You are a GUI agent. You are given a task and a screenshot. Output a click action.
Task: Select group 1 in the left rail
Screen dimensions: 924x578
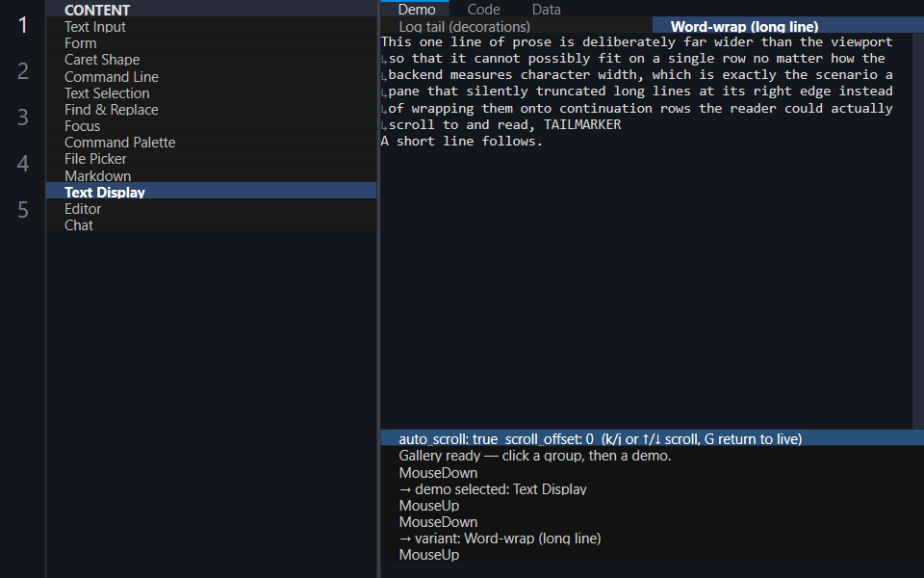coord(23,25)
